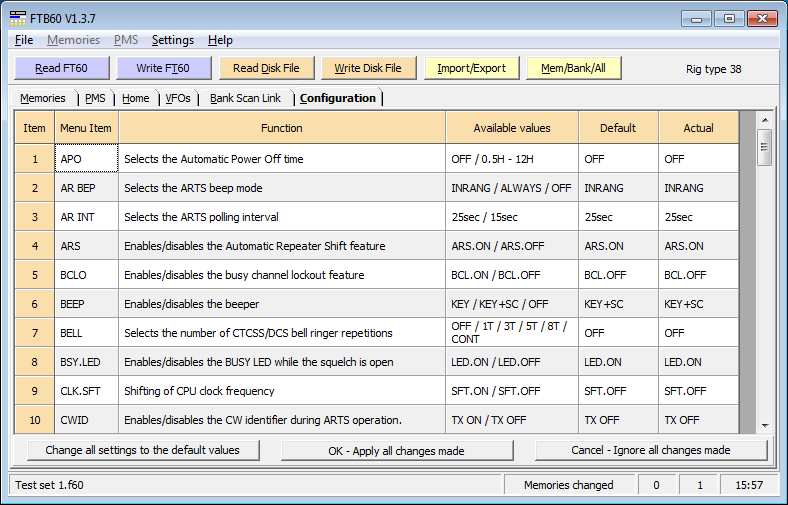The height and width of the screenshot is (505, 788).
Task: Click the FTB60 app icon in title bar
Action: pos(18,19)
